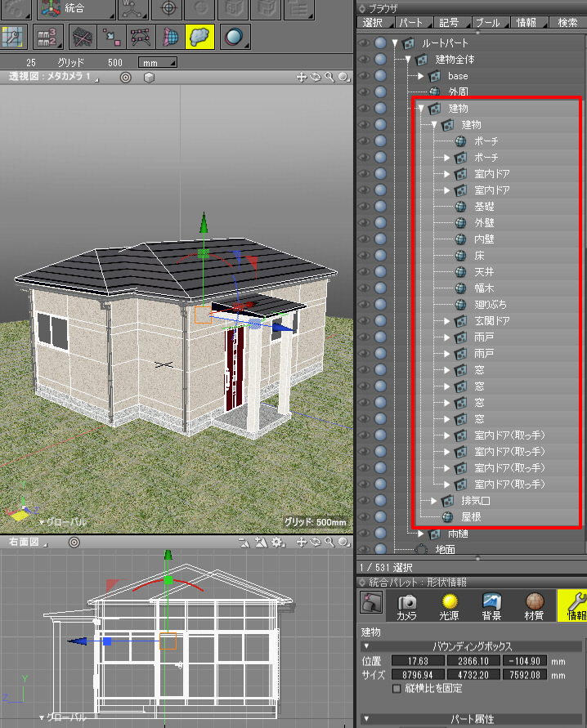The image size is (587, 728).
Task: Click the highlighted yellow cloud tool
Action: tap(199, 37)
